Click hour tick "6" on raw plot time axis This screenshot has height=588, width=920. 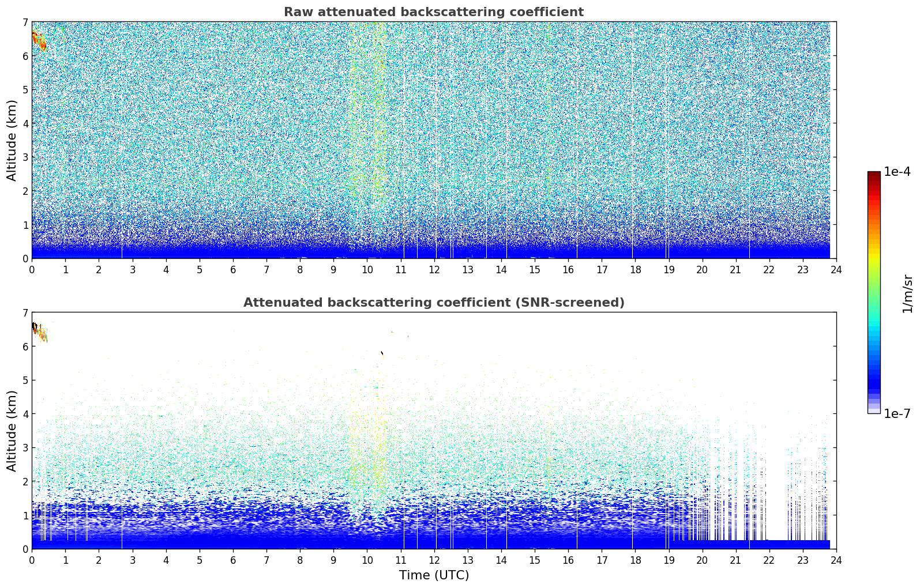(233, 269)
